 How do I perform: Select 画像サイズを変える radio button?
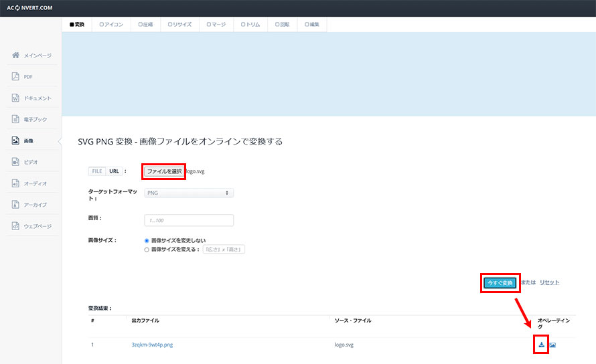(147, 250)
